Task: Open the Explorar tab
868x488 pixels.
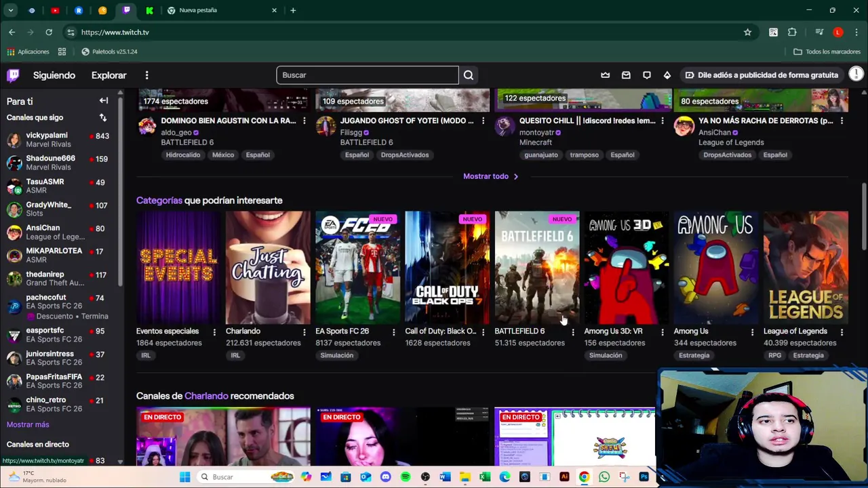Action: coord(109,75)
